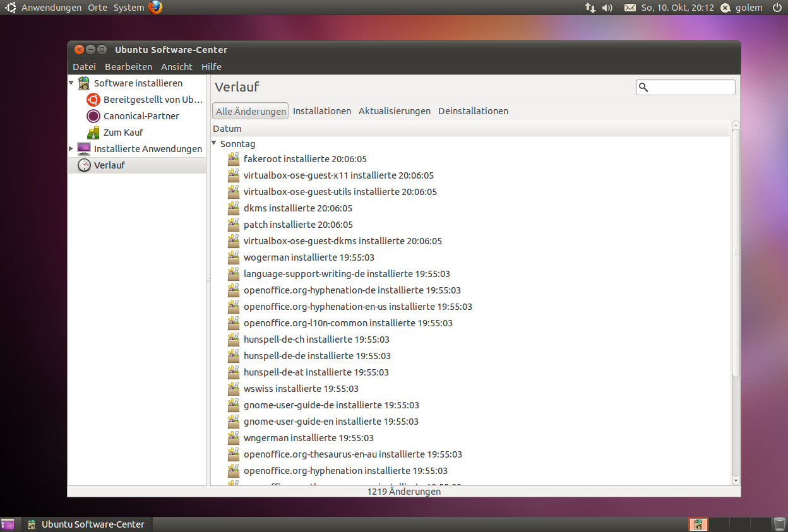Click the package icon beside hunspell-de-at

(x=234, y=372)
